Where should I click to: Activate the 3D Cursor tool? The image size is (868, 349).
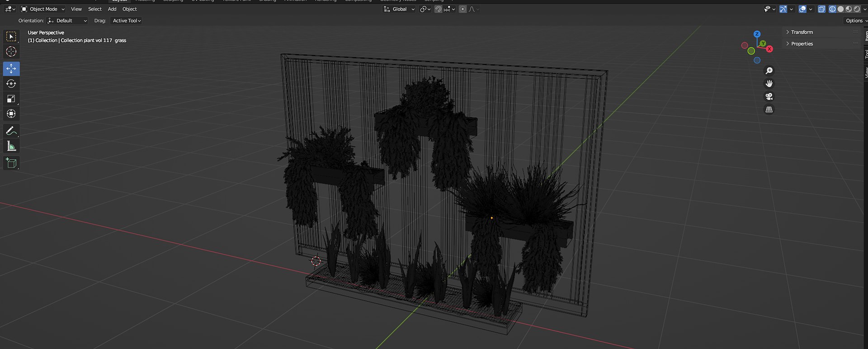click(11, 52)
